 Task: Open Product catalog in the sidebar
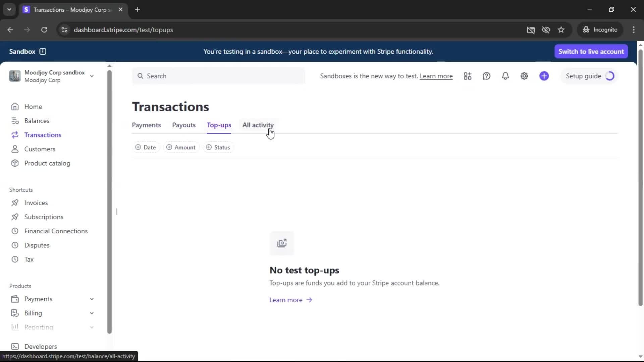point(47,163)
